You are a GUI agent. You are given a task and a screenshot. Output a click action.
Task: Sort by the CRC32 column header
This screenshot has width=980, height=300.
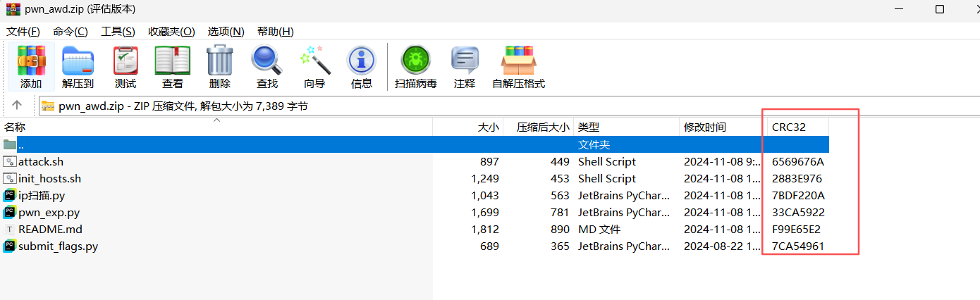789,127
